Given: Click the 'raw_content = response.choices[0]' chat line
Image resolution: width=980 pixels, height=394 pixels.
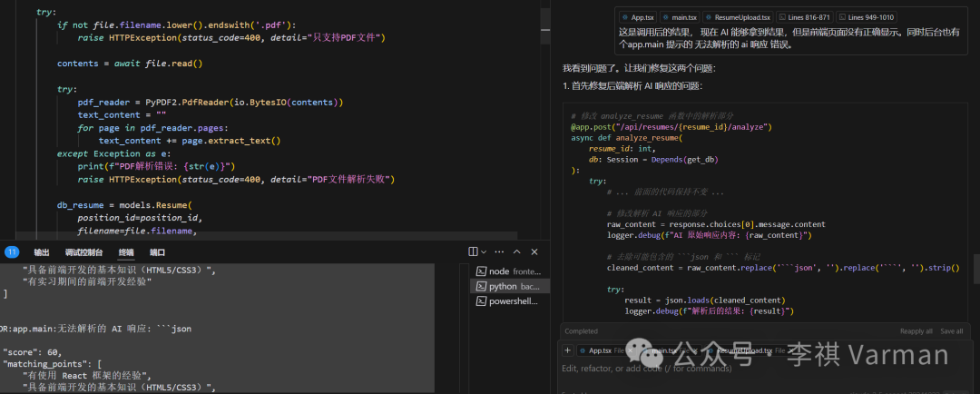Looking at the screenshot, I should [x=716, y=224].
